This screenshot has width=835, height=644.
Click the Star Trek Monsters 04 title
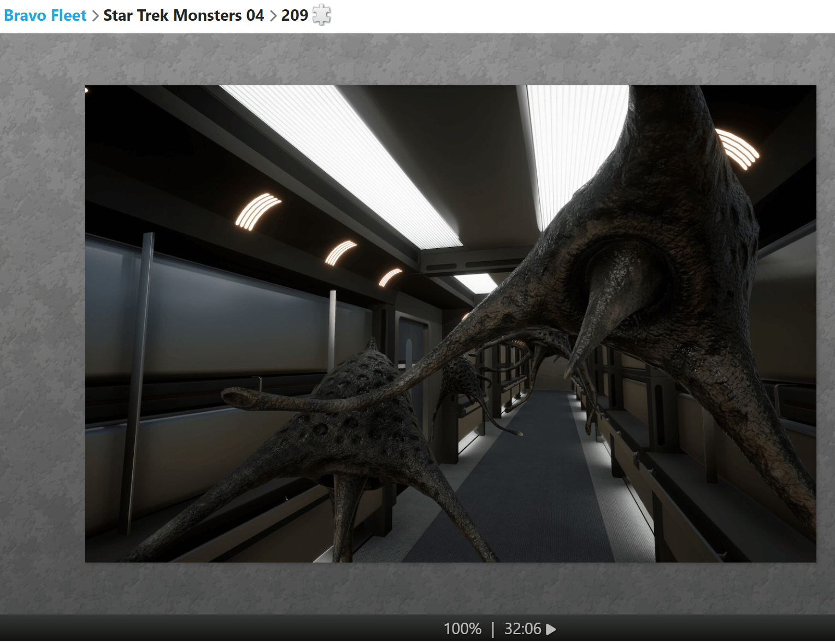point(183,15)
